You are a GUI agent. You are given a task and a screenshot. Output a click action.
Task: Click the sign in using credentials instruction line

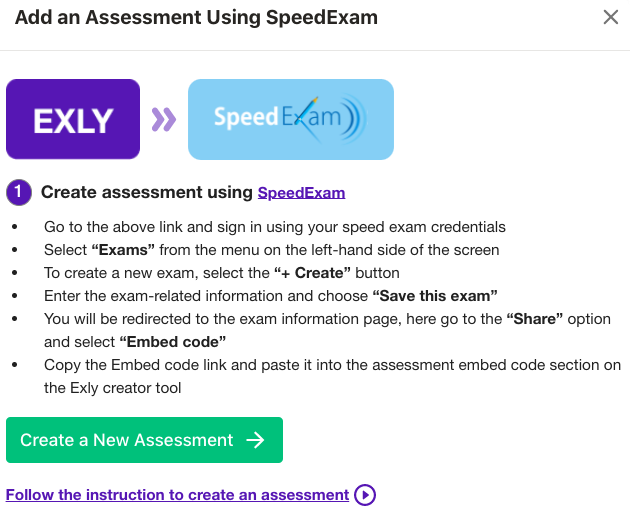point(275,227)
